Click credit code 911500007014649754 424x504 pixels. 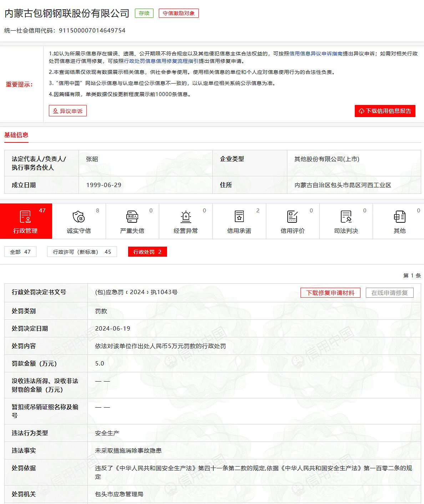[x=92, y=31]
